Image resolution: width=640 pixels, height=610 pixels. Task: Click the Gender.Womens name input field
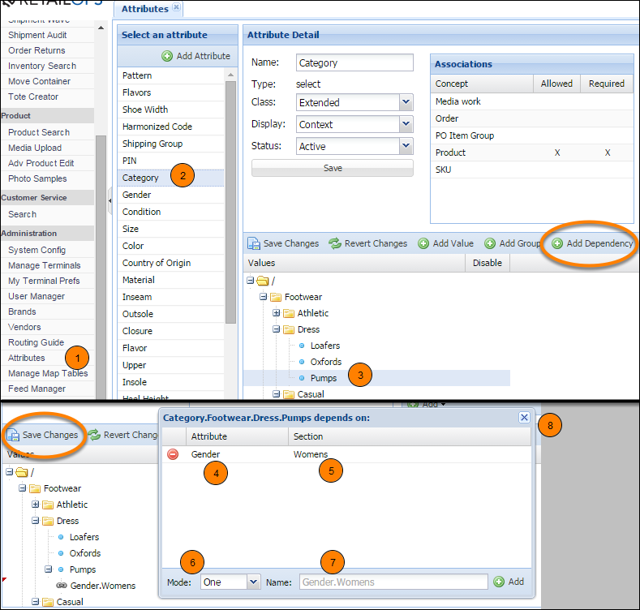(393, 582)
